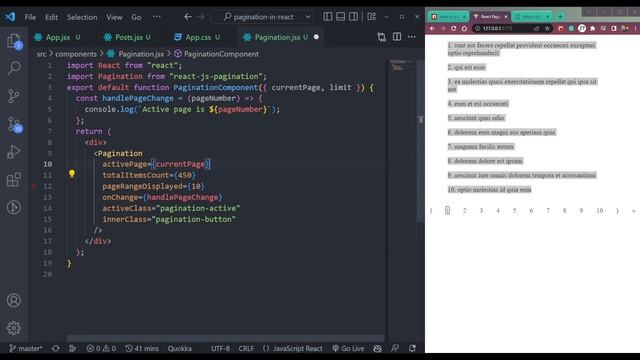Click the pagination-in-react command center search
This screenshot has width=640, height=360.
[x=258, y=17]
